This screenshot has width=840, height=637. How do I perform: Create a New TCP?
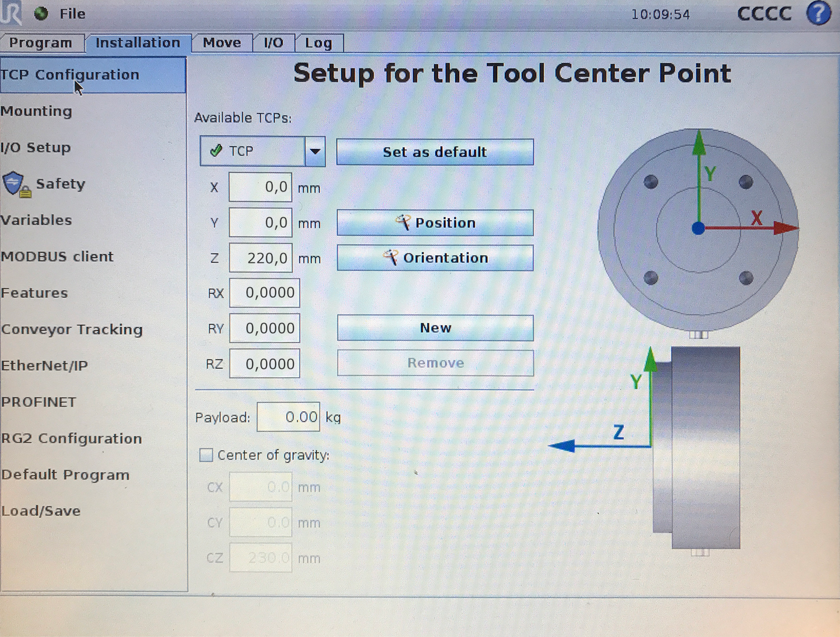435,328
